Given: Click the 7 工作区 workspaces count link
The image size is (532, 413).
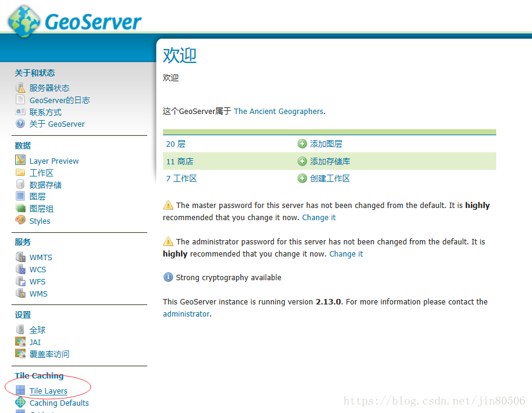Looking at the screenshot, I should (181, 178).
